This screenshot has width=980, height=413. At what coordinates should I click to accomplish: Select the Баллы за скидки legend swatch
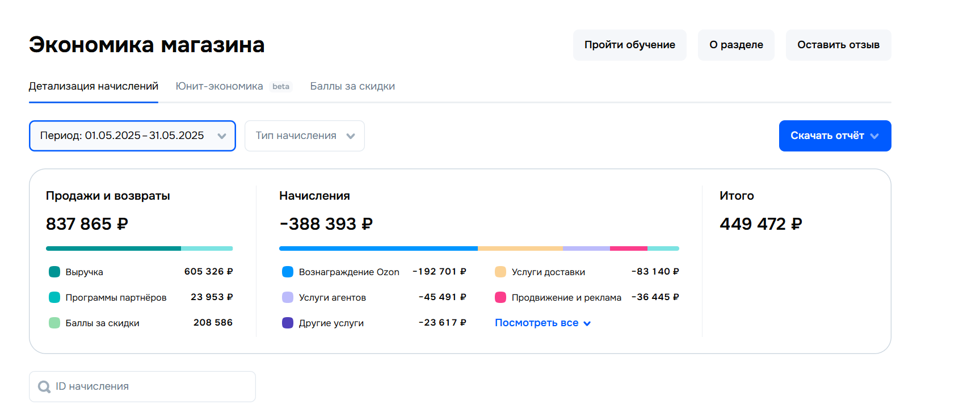[x=54, y=323]
